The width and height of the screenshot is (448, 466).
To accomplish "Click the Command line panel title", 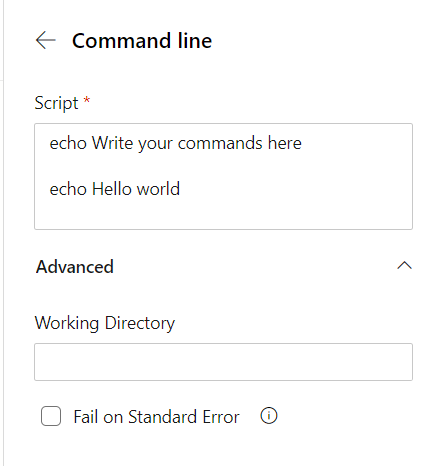I will pos(142,41).
